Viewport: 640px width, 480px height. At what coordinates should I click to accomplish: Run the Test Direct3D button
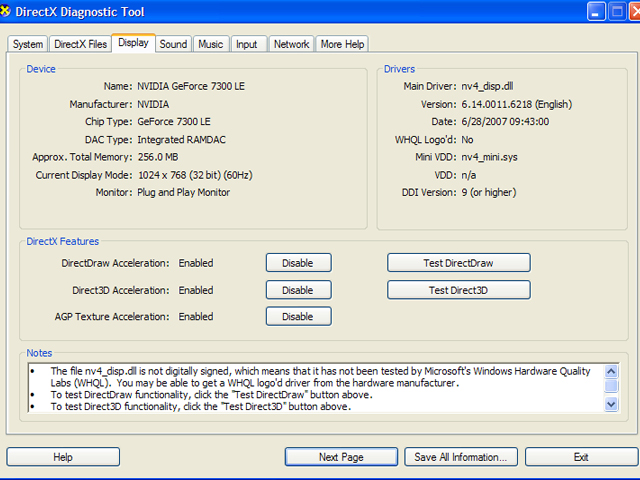[x=459, y=290]
